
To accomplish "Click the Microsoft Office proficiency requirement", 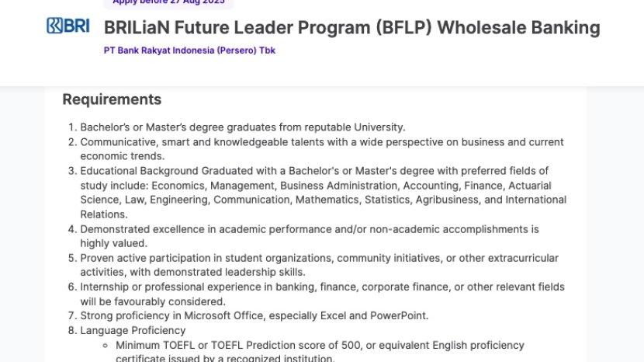I will click(254, 316).
